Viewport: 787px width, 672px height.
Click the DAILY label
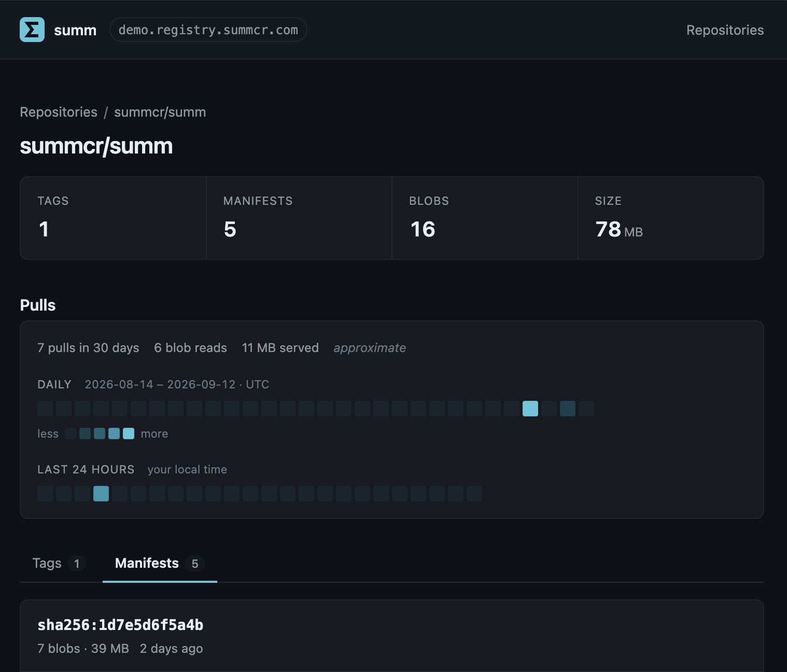[54, 384]
